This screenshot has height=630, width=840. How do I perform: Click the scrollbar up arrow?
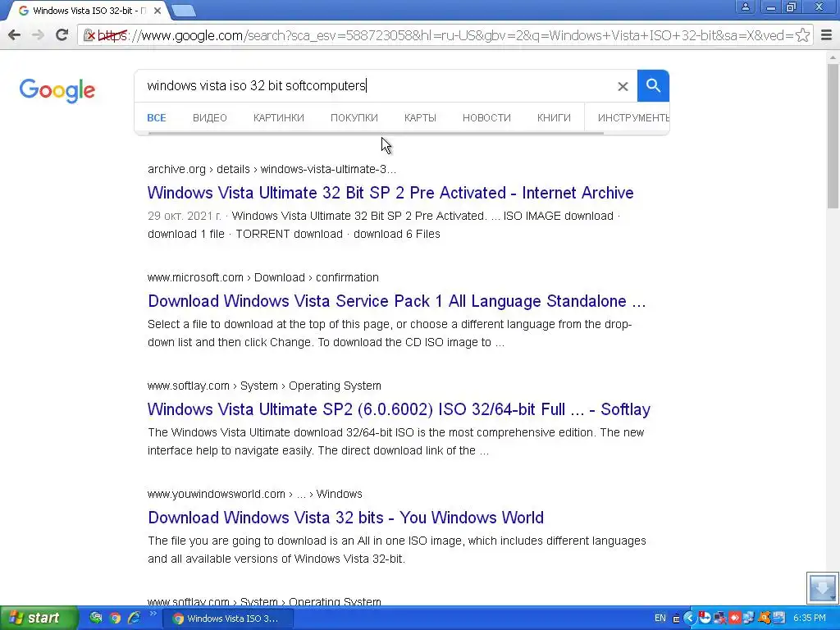[833, 57]
